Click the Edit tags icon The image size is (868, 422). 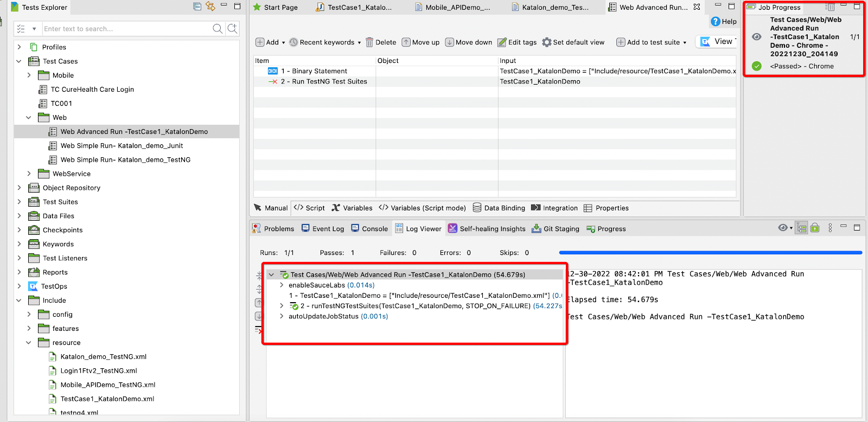pos(502,42)
